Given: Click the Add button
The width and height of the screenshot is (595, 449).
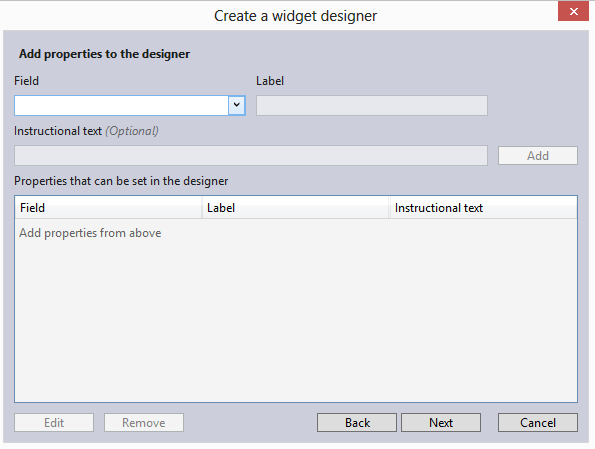Looking at the screenshot, I should (538, 156).
